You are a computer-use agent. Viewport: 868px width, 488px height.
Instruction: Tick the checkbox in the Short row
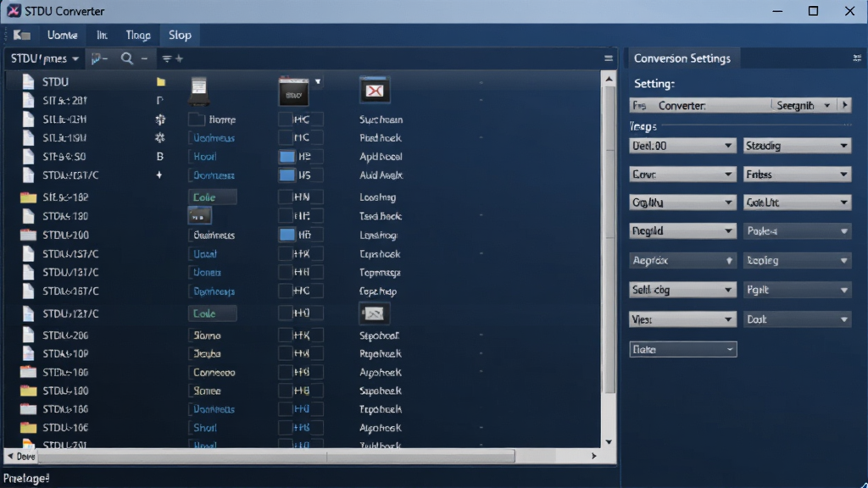[286, 428]
